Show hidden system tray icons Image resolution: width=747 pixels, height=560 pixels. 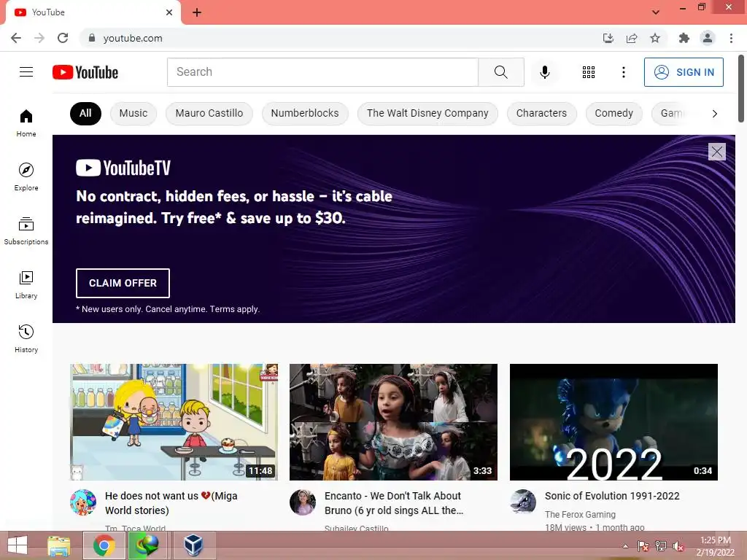[625, 546]
